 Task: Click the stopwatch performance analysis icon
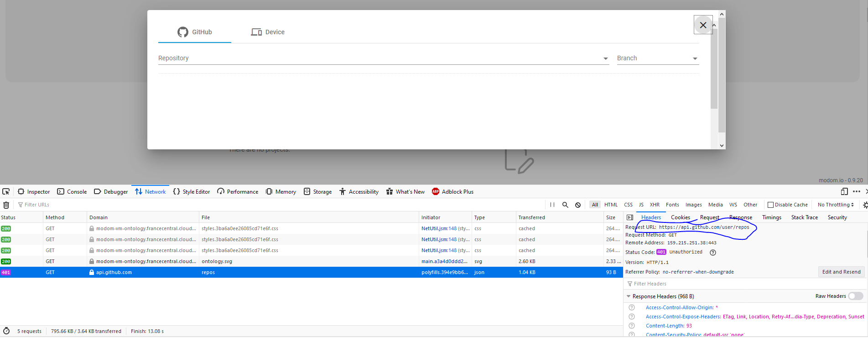coord(6,331)
